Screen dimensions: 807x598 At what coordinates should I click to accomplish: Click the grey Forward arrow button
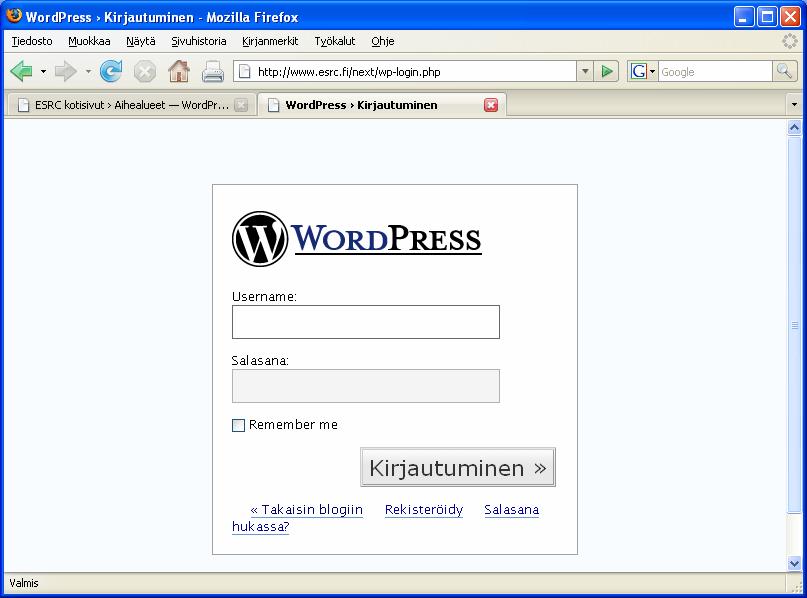point(65,71)
